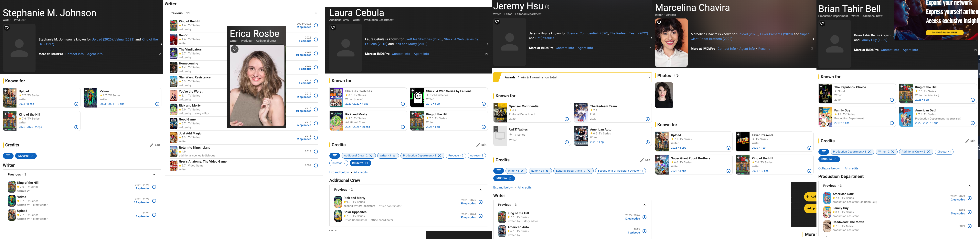Viewport: 980px width, 239px height.
Task: Collapse Previous 2 in Laura Cebula's Additional Crew
Action: (481, 190)
